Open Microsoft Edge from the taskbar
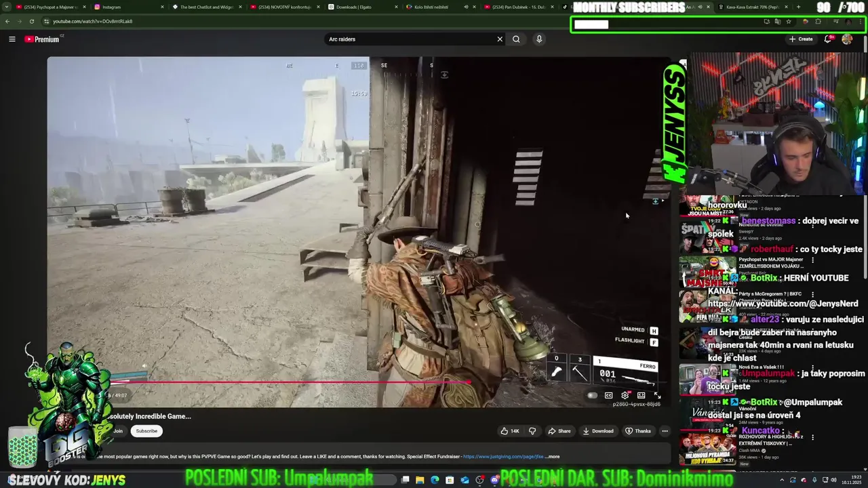 435,480
